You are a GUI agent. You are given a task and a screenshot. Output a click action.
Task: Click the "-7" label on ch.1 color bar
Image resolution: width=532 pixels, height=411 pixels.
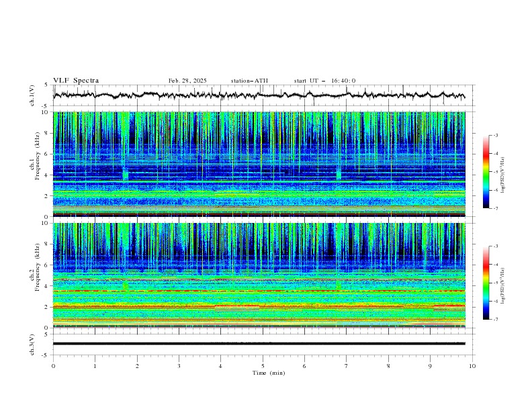click(495, 208)
